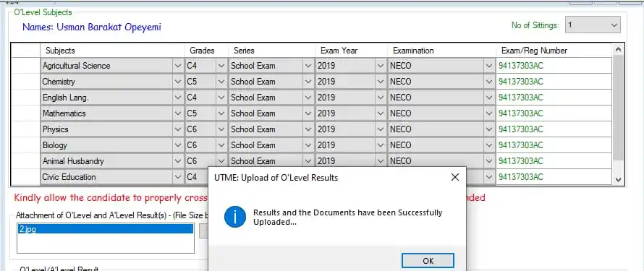Open the English Lang. series dropdown arrow

click(x=308, y=98)
